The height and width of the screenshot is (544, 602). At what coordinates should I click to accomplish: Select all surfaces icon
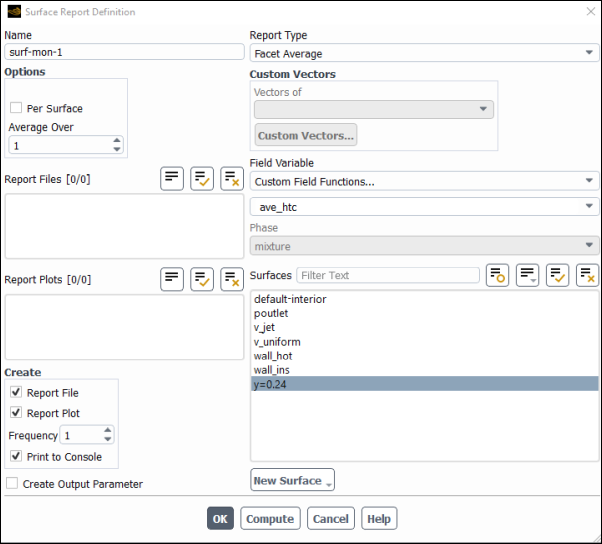[x=557, y=275]
